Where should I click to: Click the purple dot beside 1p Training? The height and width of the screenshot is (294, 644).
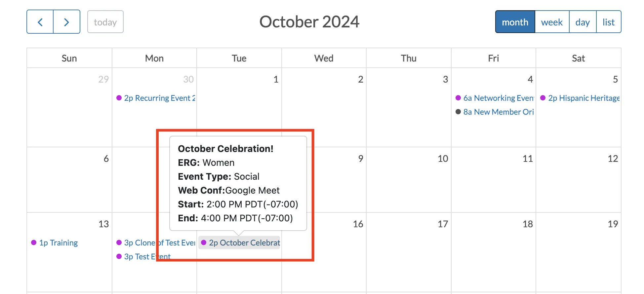click(x=34, y=242)
